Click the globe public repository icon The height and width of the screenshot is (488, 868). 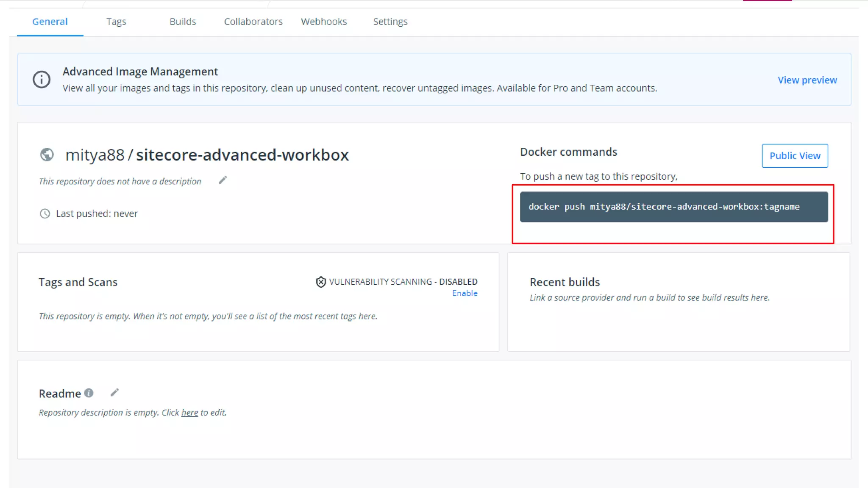47,155
